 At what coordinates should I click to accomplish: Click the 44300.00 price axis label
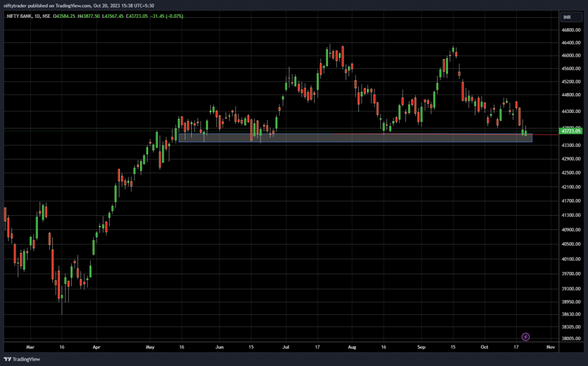pos(571,111)
